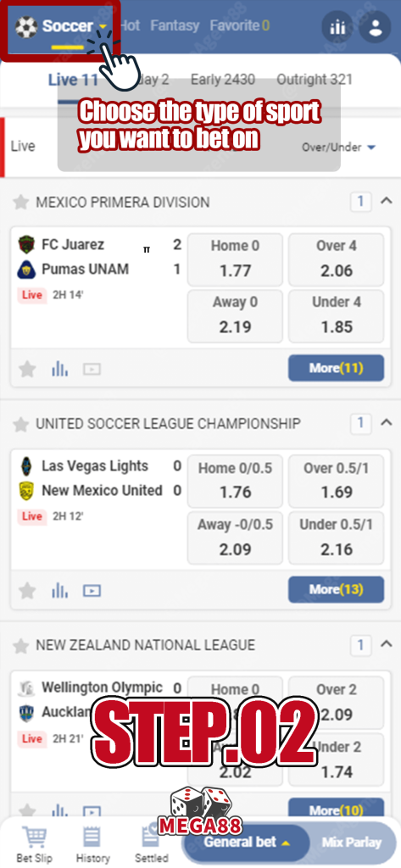Open live stream icon for FC Juarez match

pos(92,369)
